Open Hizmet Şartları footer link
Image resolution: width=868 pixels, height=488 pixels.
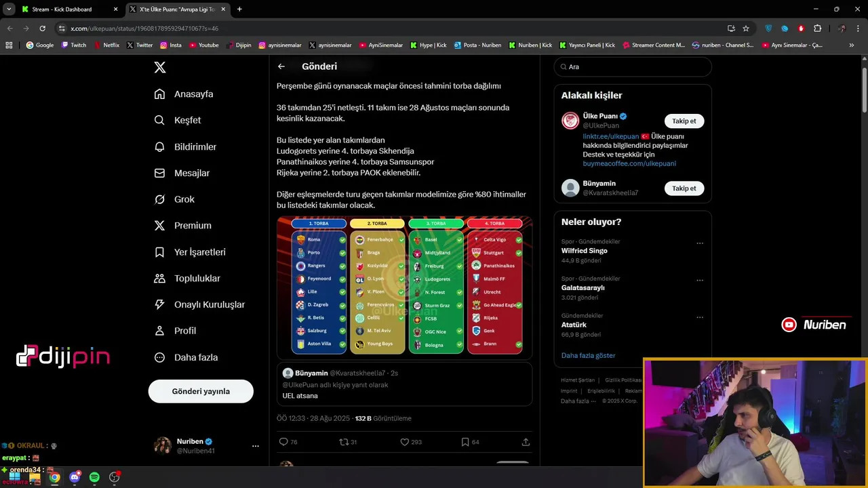coord(578,380)
